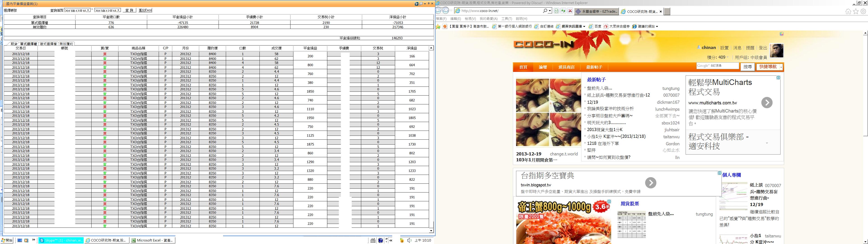Image resolution: width=868 pixels, height=244 pixels.
Task: Click the compatibility view icon in IE
Action: pyautogui.click(x=556, y=11)
